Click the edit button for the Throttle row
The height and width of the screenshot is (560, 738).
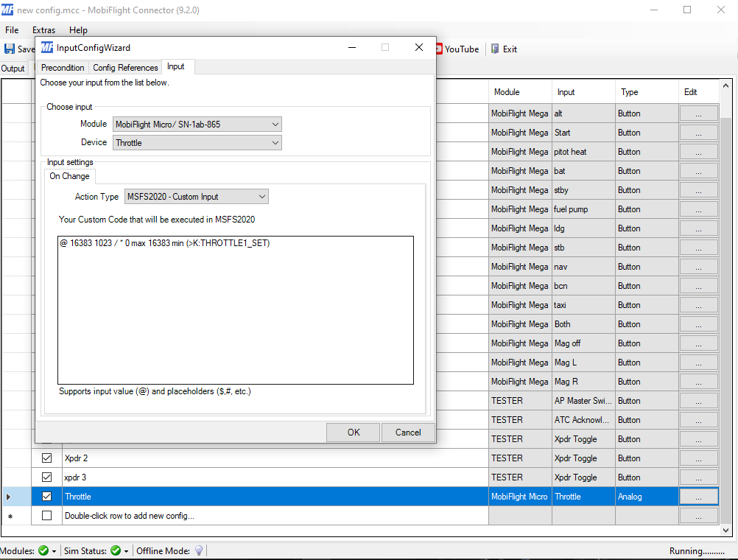pyautogui.click(x=698, y=497)
